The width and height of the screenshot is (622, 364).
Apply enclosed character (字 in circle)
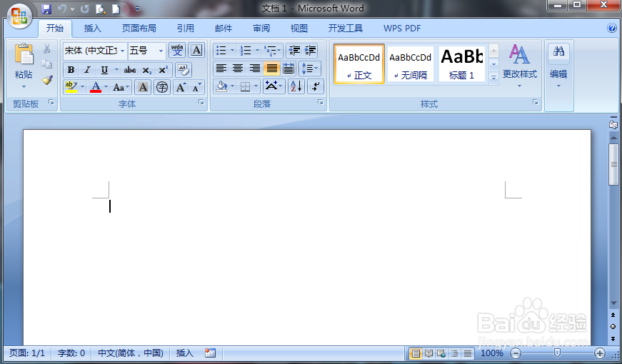coord(162,87)
